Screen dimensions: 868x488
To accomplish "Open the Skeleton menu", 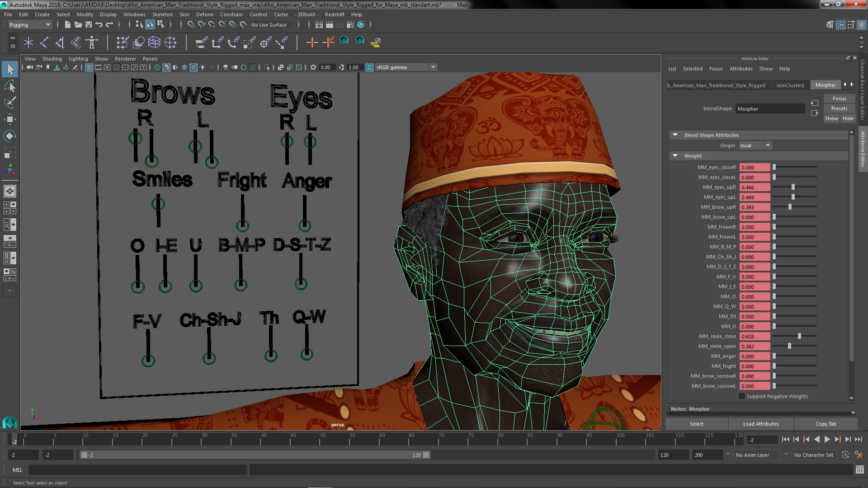I will coord(162,14).
